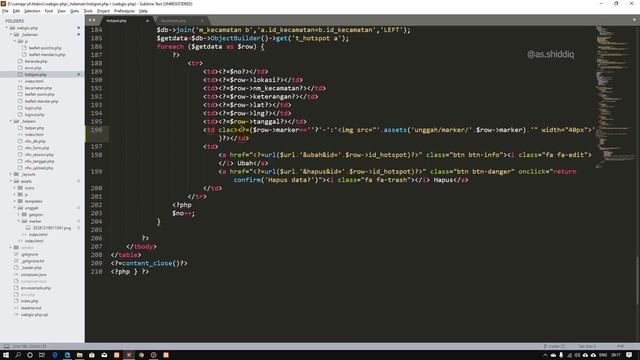640x360 pixels.
Task: Collapse the assets folder
Action: click(11, 181)
